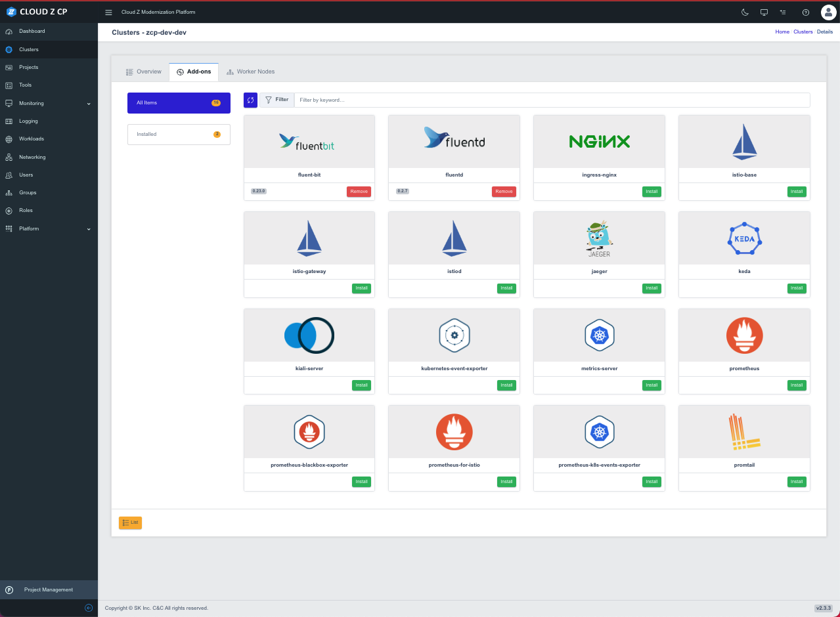Install the istiod add-on
This screenshot has height=617, width=840.
click(x=506, y=288)
